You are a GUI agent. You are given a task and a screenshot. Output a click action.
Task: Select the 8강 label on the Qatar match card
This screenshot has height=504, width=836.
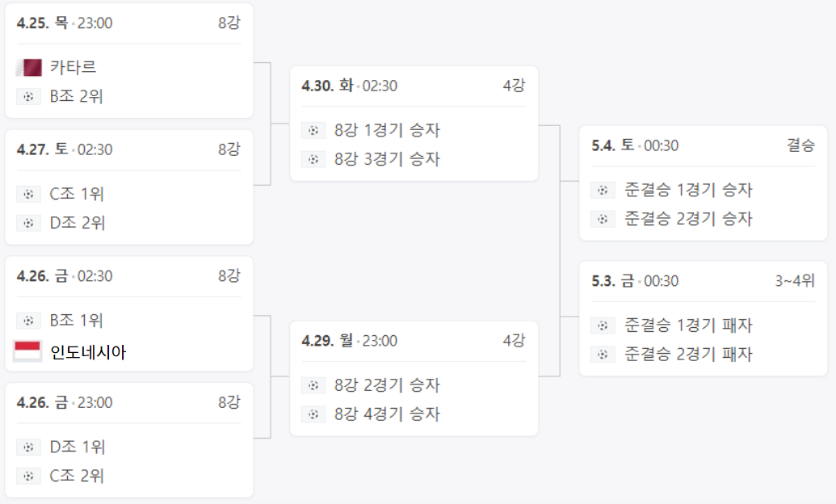click(x=234, y=23)
